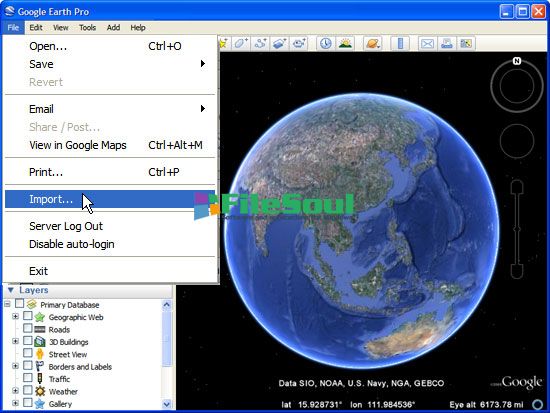Enable the Gallery layer checkbox
This screenshot has height=413, width=550.
[28, 402]
